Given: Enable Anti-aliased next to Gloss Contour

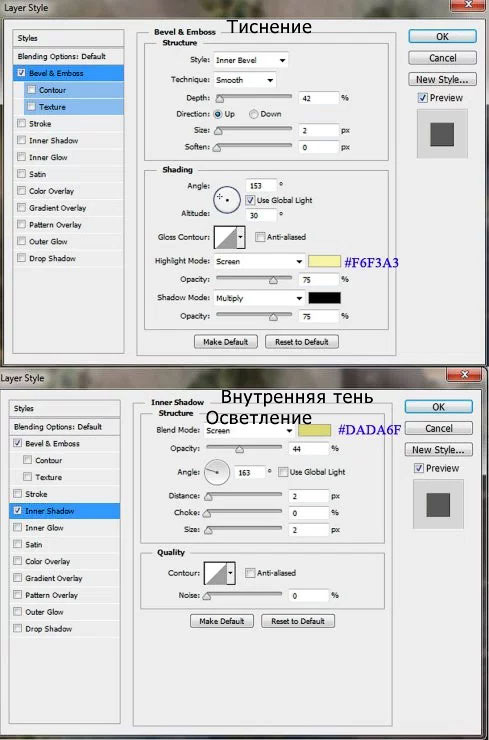Looking at the screenshot, I should [x=260, y=237].
